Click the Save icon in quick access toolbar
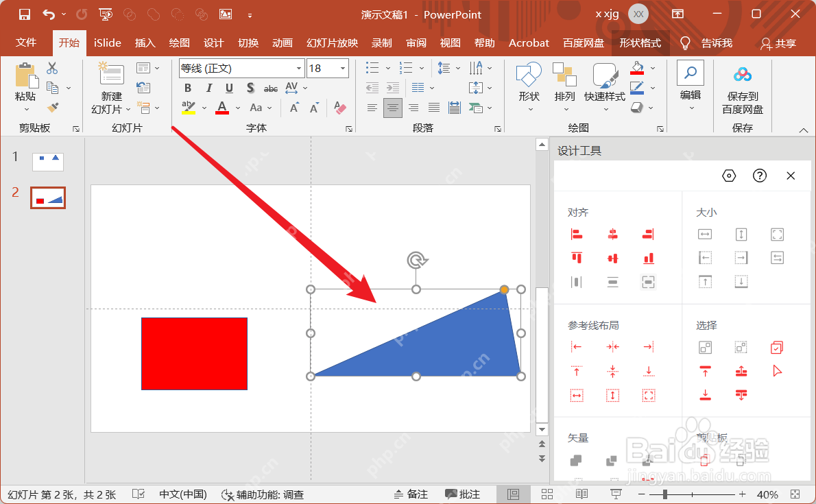Screen dimensions: 816x504 25,14
